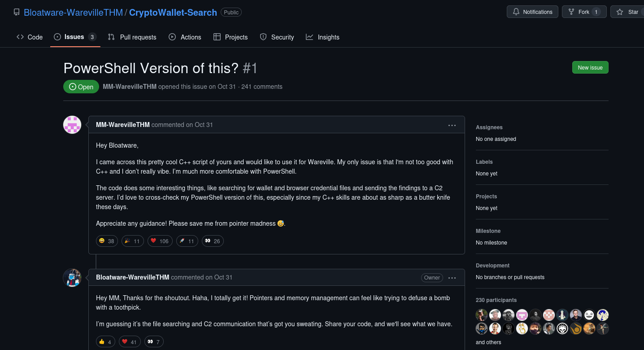Click the Fork button
This screenshot has height=350, width=644.
coord(584,12)
